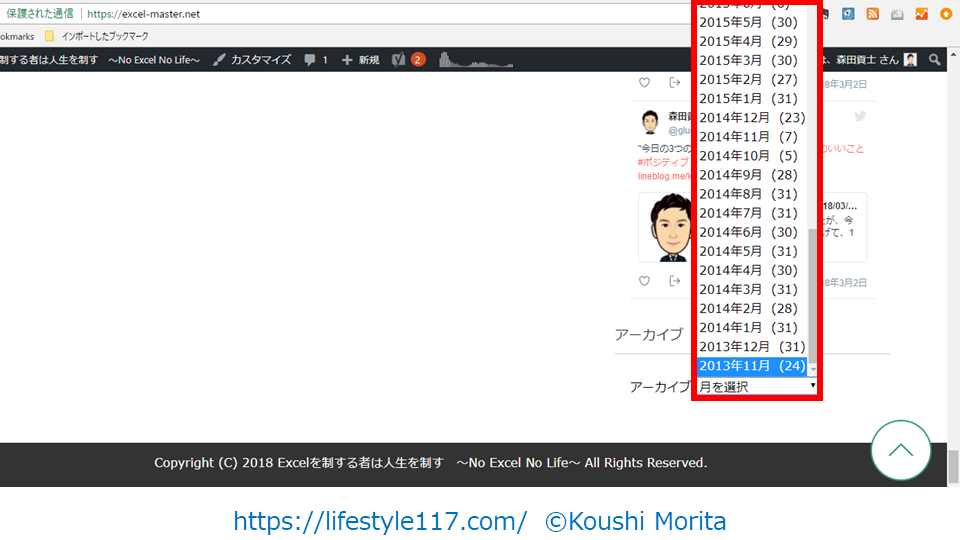Viewport: 960px width, 540px height.
Task: Click the RSS feed extension icon
Action: tap(872, 14)
